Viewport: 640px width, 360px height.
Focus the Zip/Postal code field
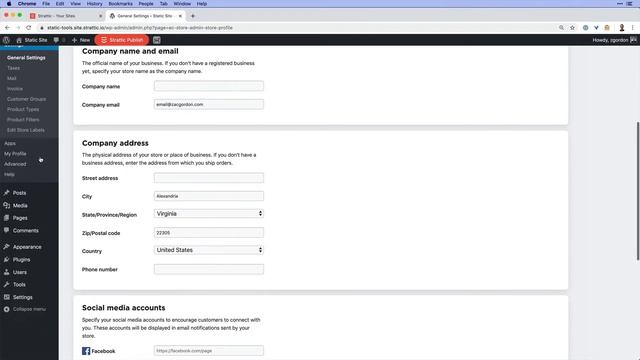(209, 233)
